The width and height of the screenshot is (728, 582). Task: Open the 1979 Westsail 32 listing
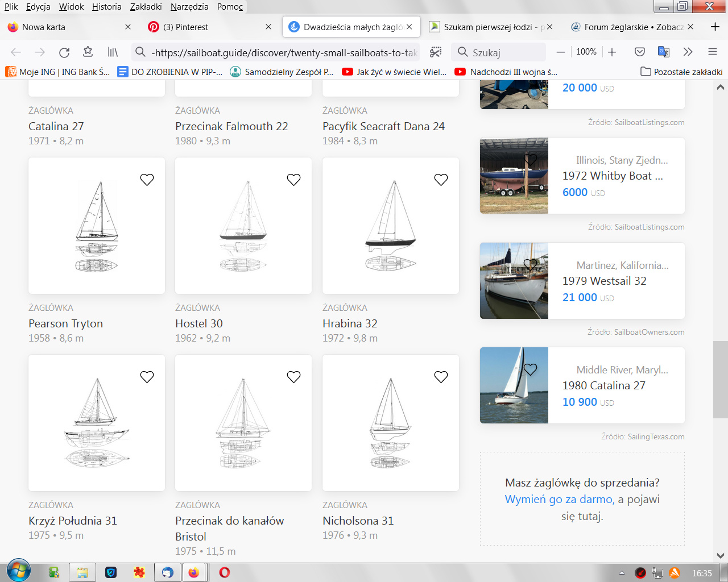(604, 281)
